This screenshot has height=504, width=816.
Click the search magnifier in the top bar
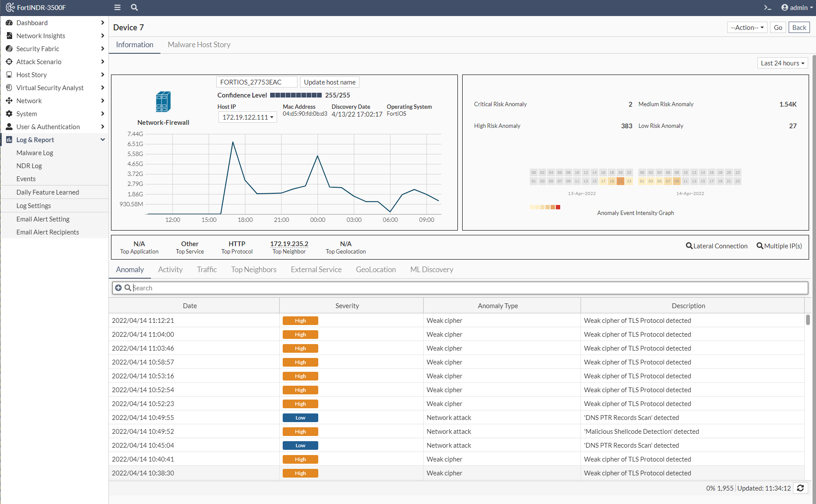point(134,7)
